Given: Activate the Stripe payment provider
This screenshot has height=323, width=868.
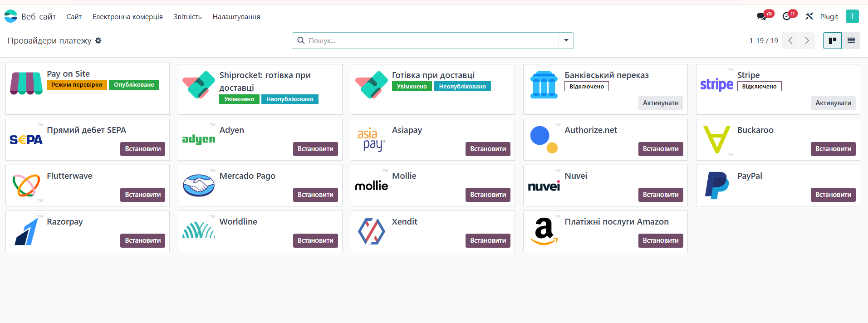Looking at the screenshot, I should [833, 103].
